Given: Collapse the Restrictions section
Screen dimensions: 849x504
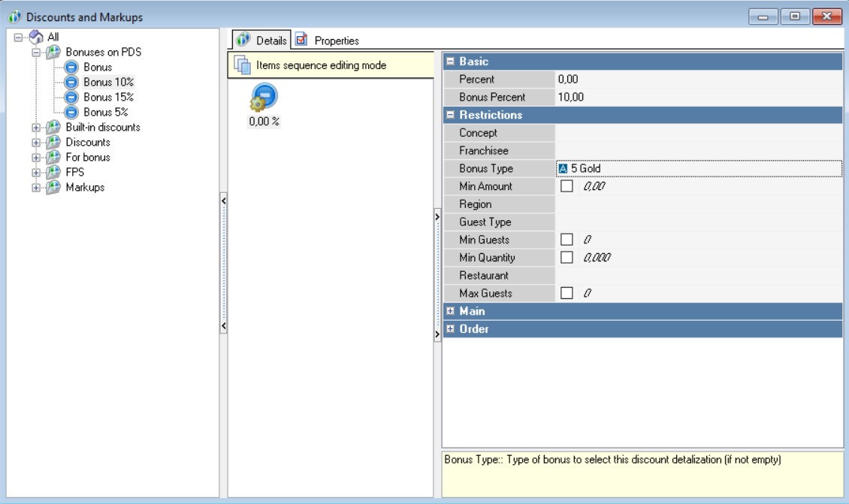Looking at the screenshot, I should [450, 115].
